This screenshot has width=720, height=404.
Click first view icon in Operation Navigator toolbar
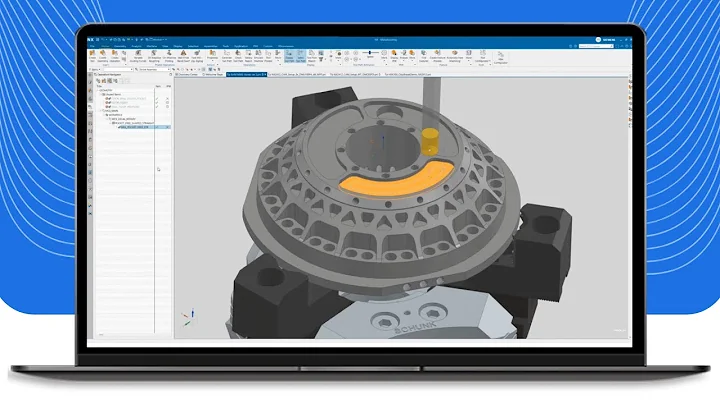point(98,81)
